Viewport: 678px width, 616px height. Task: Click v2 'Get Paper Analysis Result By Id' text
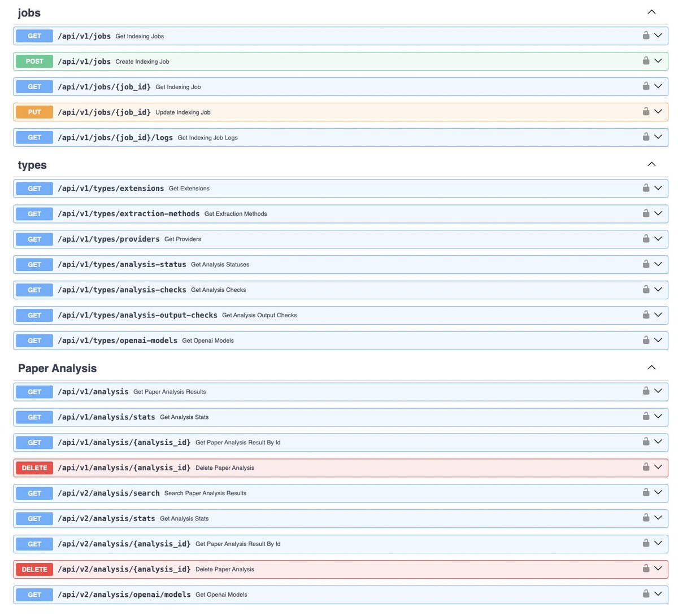pyautogui.click(x=238, y=544)
